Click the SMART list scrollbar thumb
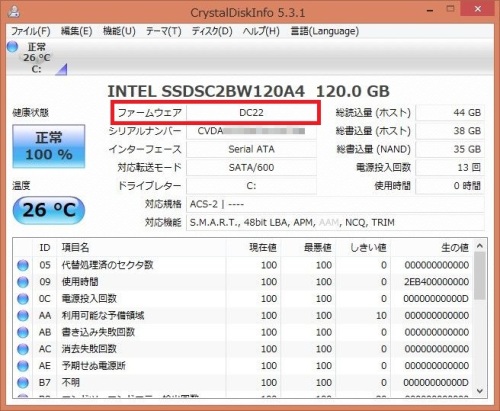 click(x=480, y=276)
